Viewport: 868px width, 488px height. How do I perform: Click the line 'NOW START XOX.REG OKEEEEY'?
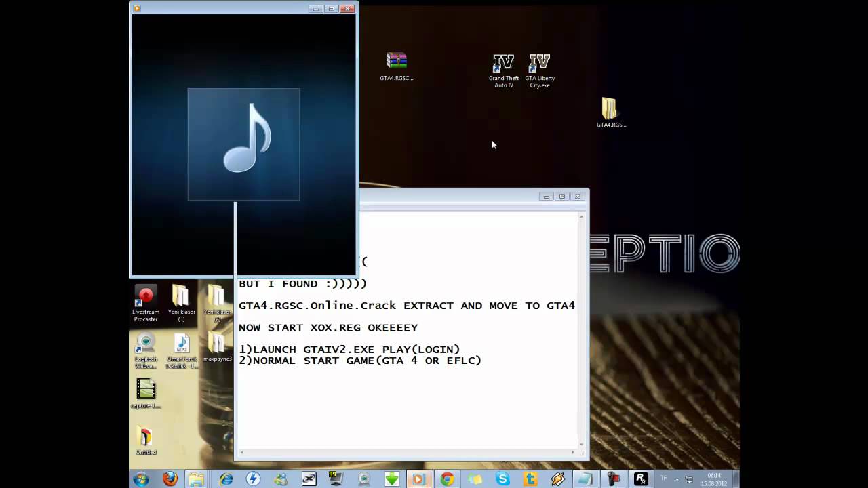pyautogui.click(x=328, y=328)
